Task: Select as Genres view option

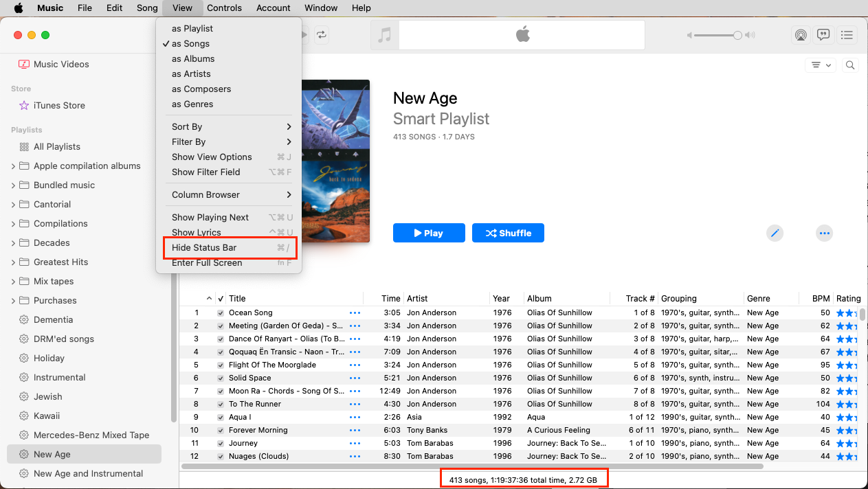Action: pyautogui.click(x=229, y=104)
